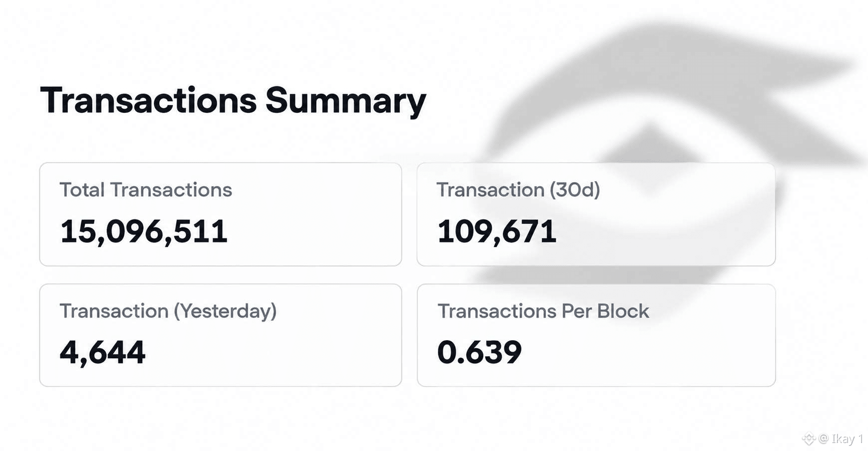This screenshot has width=868, height=451.
Task: Select the 109,671 value
Action: 497,232
